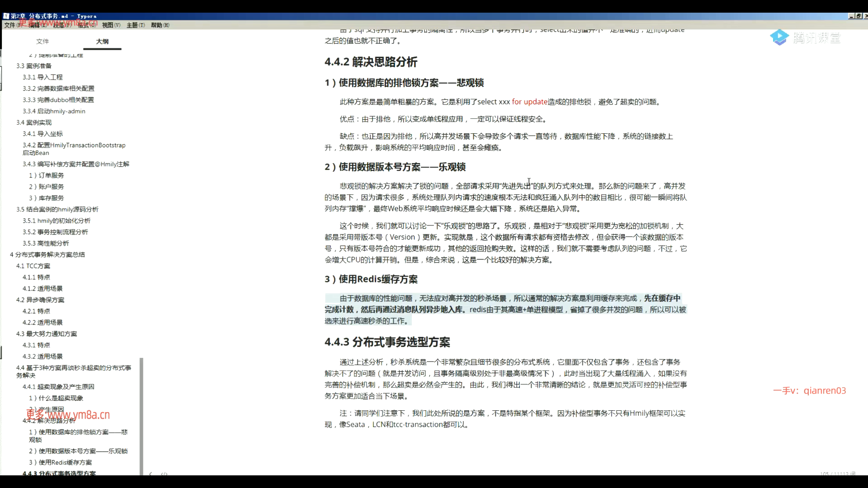
Task: Go to outline entry 4.2 异步确保方案
Action: coord(40,300)
